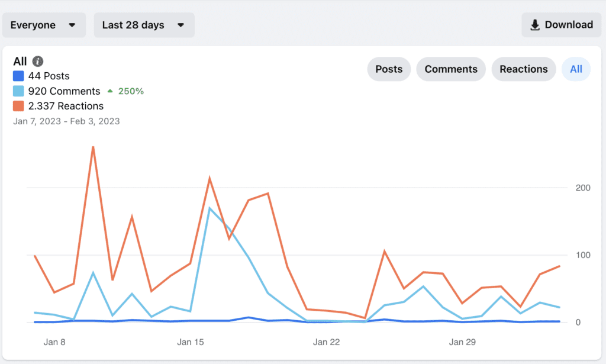Select the All filter pill
This screenshot has width=606, height=364.
click(x=576, y=69)
